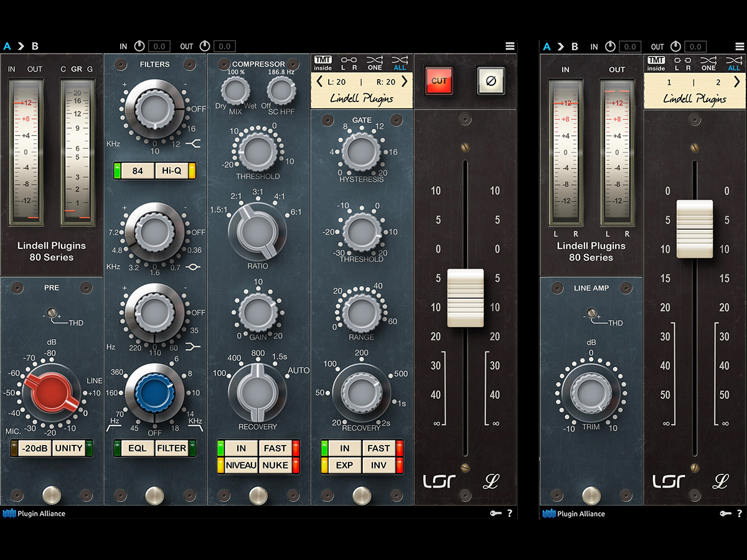Click the L R link icon above L: 20
The width and height of the screenshot is (747, 560).
pos(348,63)
